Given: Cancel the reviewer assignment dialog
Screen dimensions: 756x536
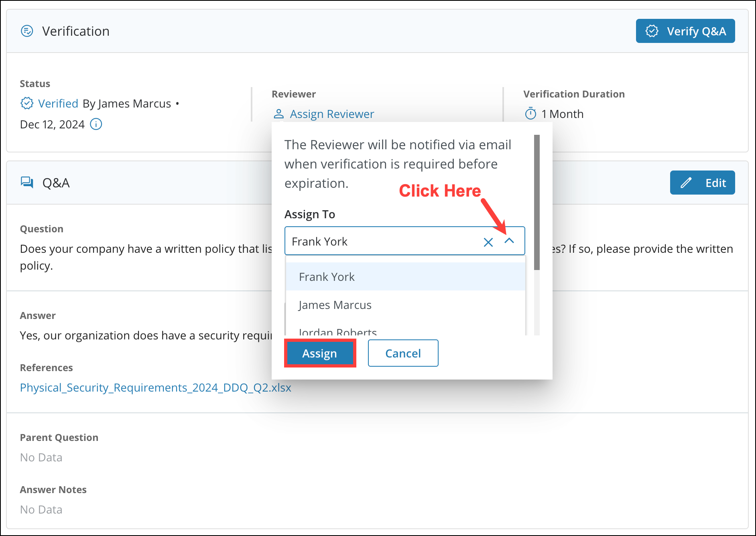Looking at the screenshot, I should pos(403,353).
